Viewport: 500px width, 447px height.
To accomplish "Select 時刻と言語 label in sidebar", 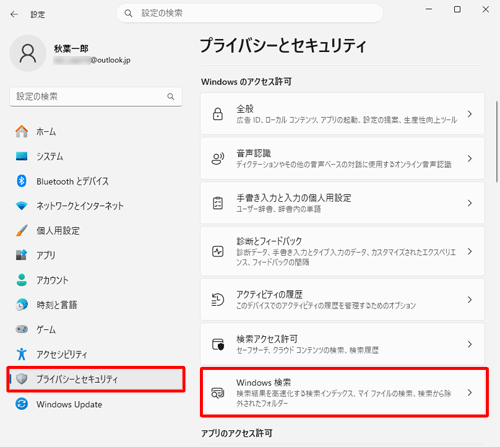I will coord(57,304).
